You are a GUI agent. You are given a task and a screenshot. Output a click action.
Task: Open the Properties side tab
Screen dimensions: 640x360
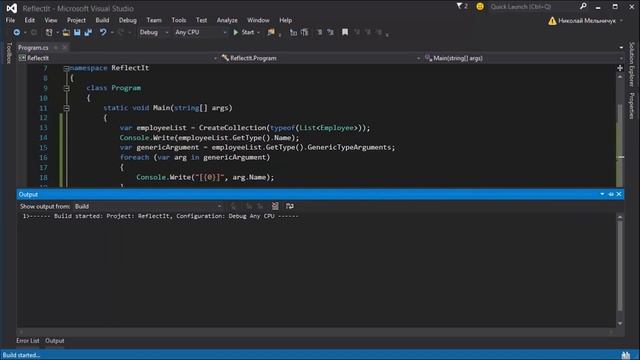coord(631,106)
